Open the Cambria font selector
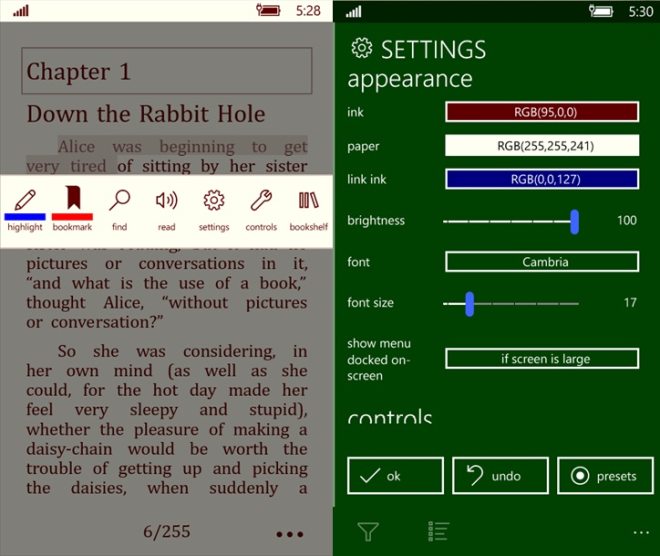660x556 pixels. (x=542, y=262)
